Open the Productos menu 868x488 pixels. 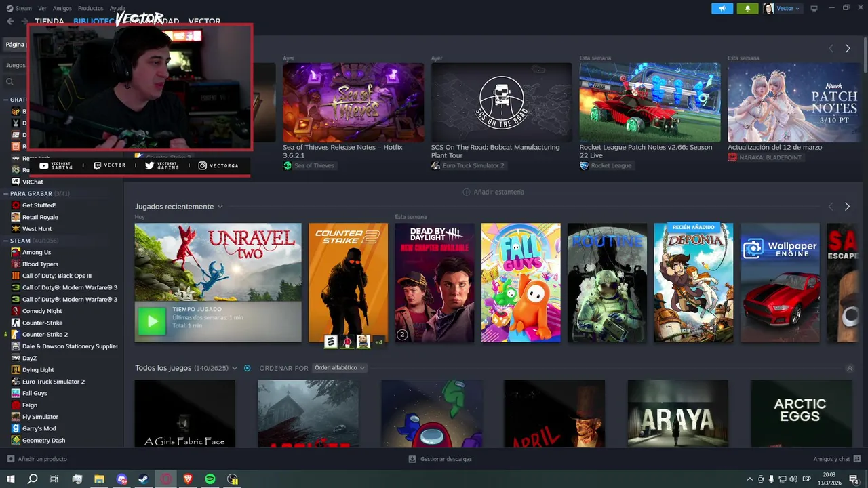pos(90,8)
